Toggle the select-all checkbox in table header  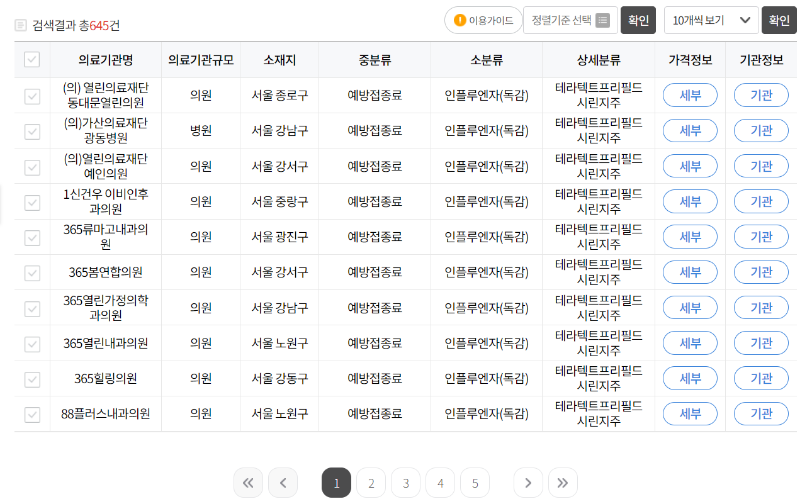tap(31, 59)
